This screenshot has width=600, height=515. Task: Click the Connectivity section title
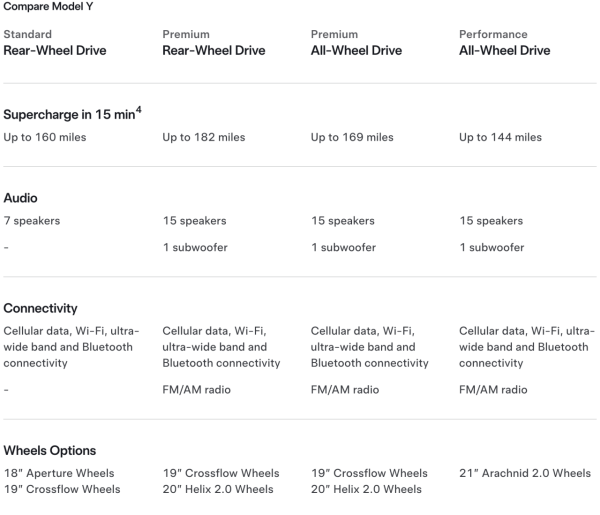42,306
